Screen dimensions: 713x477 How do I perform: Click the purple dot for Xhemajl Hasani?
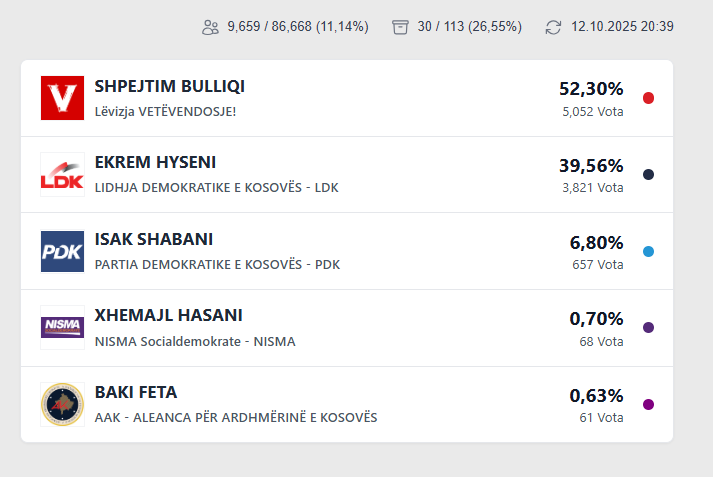[648, 327]
